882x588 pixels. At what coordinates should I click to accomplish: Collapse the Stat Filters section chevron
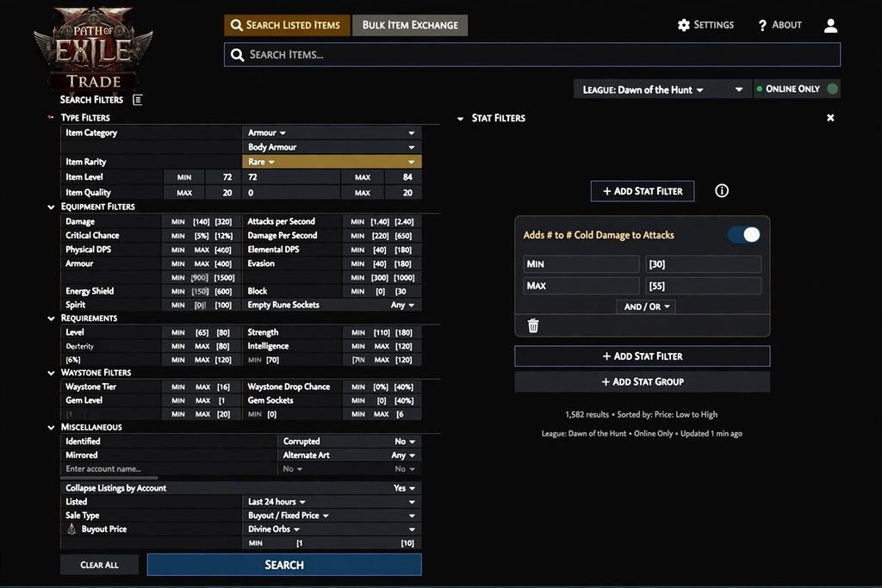pos(460,119)
